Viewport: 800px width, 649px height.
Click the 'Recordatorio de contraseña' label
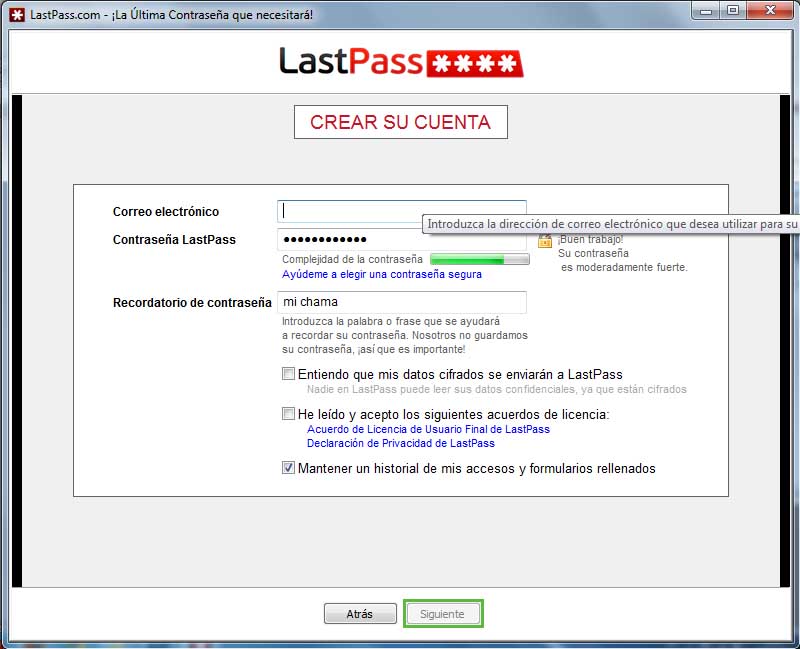click(x=192, y=303)
